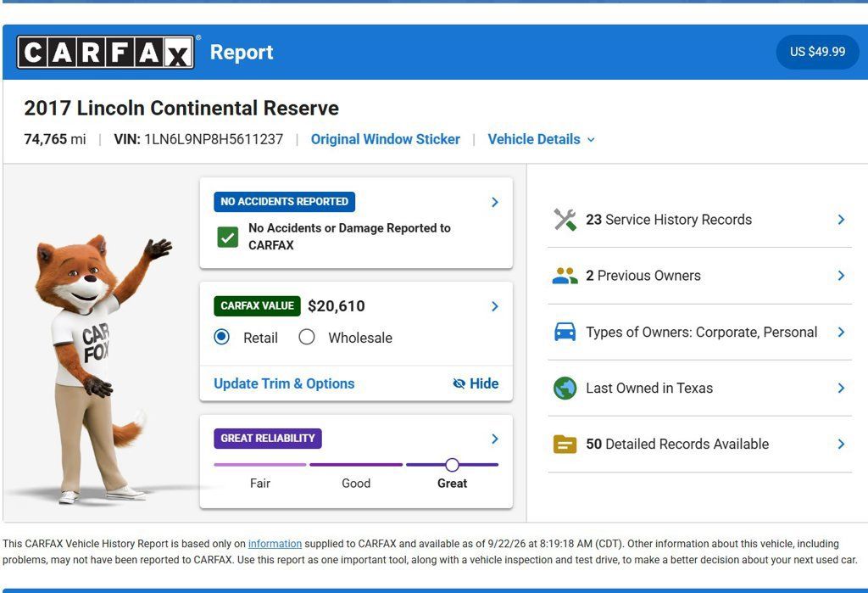Open Types of Owners chevron
Viewport: 868px width, 593px height.
tap(841, 332)
